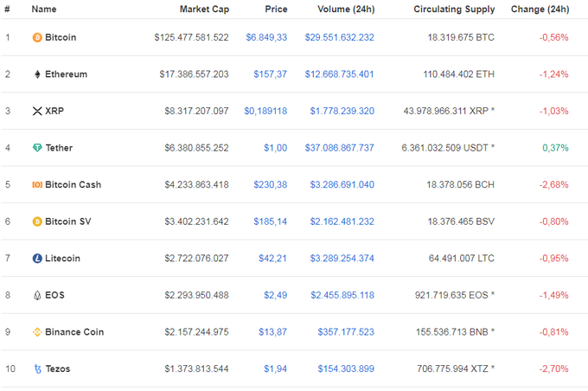This screenshot has width=588, height=391.
Task: Click Litecoin price $42,21
Action: 272,259
